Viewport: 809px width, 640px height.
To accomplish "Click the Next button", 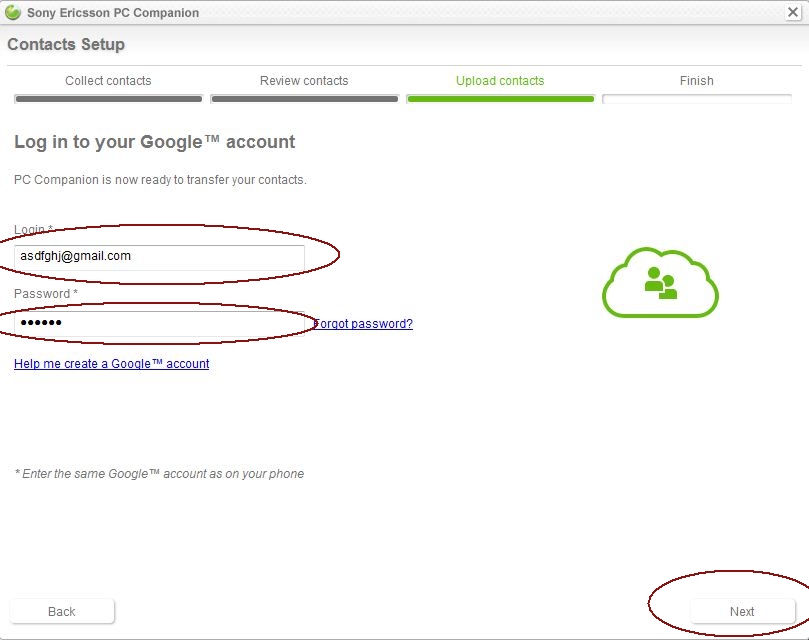I will pyautogui.click(x=742, y=612).
